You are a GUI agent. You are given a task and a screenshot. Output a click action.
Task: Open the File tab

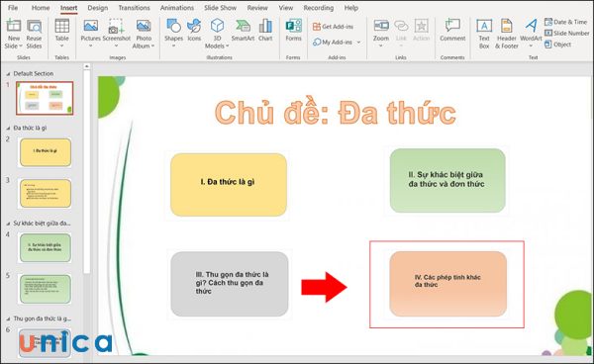tap(13, 8)
